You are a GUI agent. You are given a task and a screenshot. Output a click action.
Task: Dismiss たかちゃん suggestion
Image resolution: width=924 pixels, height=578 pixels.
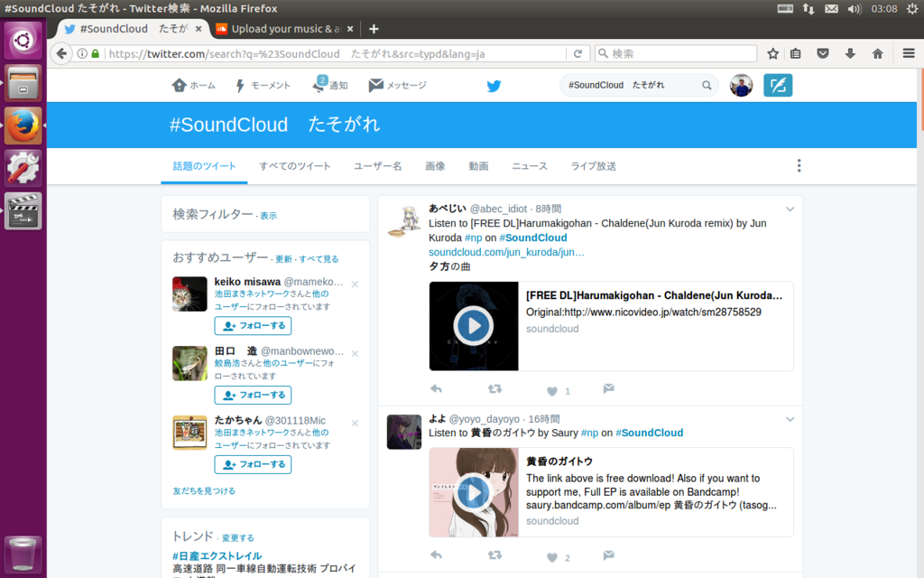tap(355, 423)
